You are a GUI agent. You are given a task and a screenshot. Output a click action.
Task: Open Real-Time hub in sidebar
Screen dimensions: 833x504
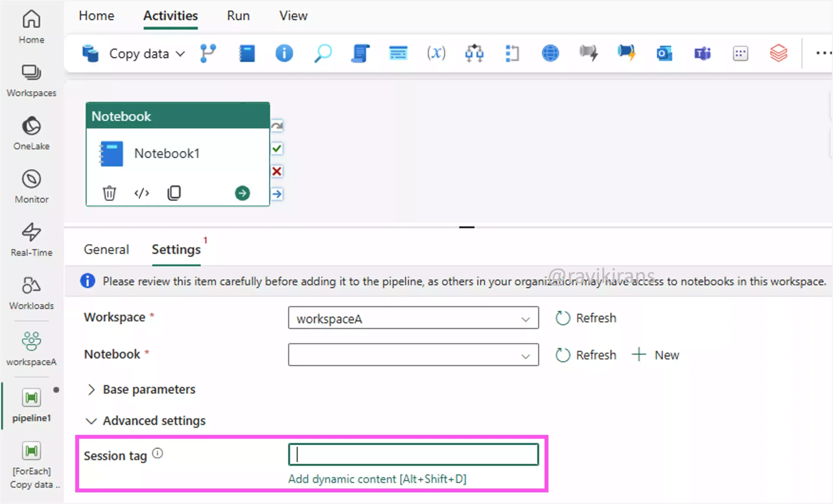pos(32,240)
